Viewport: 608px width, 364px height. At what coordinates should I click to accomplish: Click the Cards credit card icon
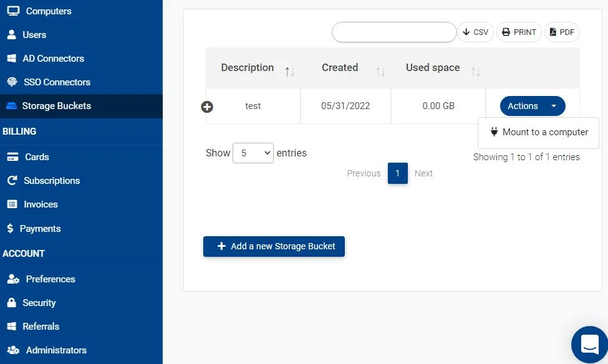click(12, 156)
